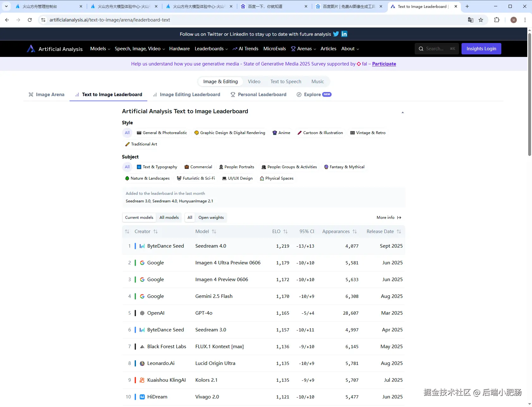Click the browser reload icon

[30, 20]
